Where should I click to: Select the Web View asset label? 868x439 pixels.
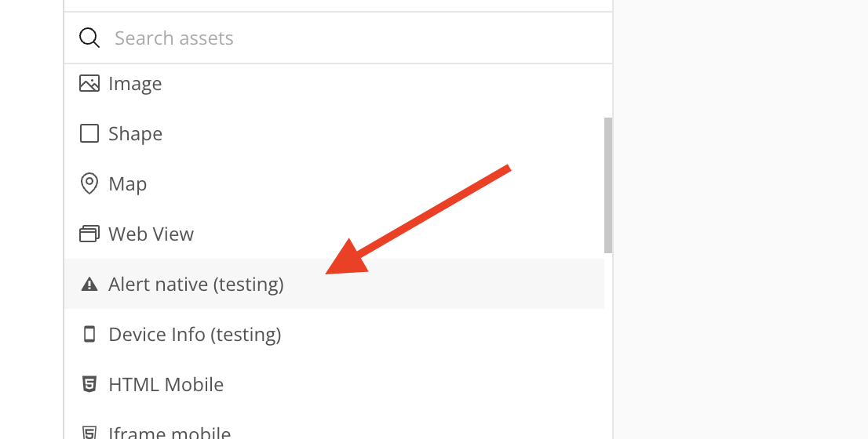pyautogui.click(x=151, y=234)
